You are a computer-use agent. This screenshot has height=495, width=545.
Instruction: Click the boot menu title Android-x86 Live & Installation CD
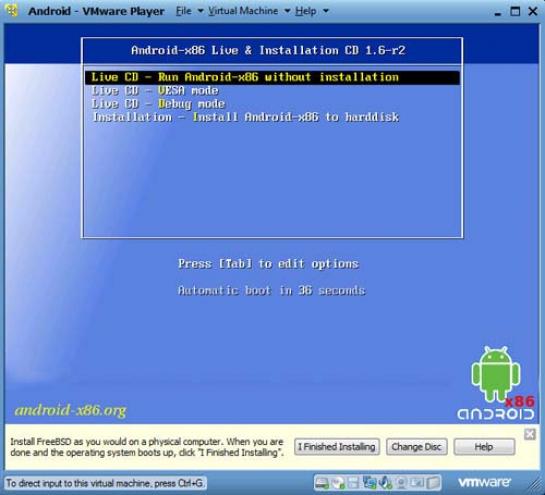(x=268, y=50)
